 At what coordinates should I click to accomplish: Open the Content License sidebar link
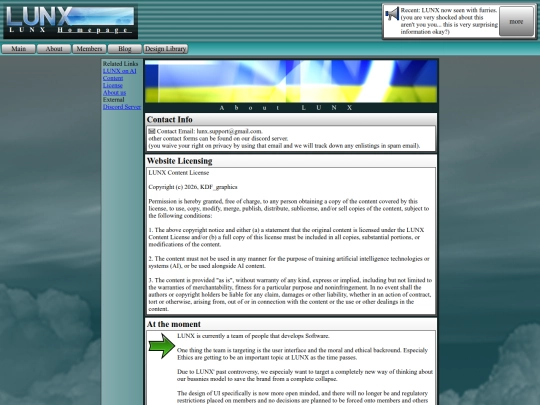[113, 82]
